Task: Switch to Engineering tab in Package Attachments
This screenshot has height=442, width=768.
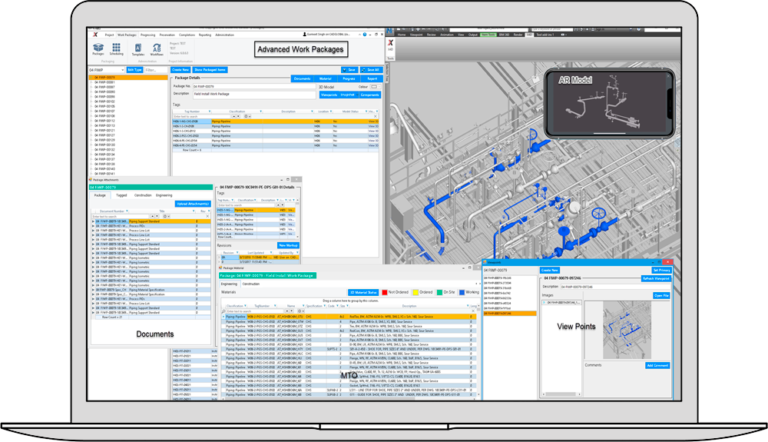Action: coord(164,195)
